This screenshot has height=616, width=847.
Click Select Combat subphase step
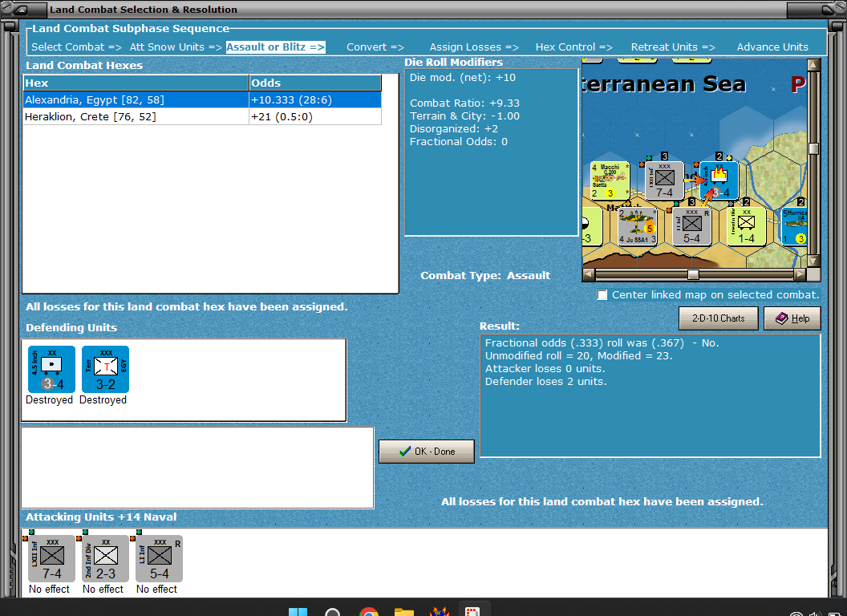76,47
